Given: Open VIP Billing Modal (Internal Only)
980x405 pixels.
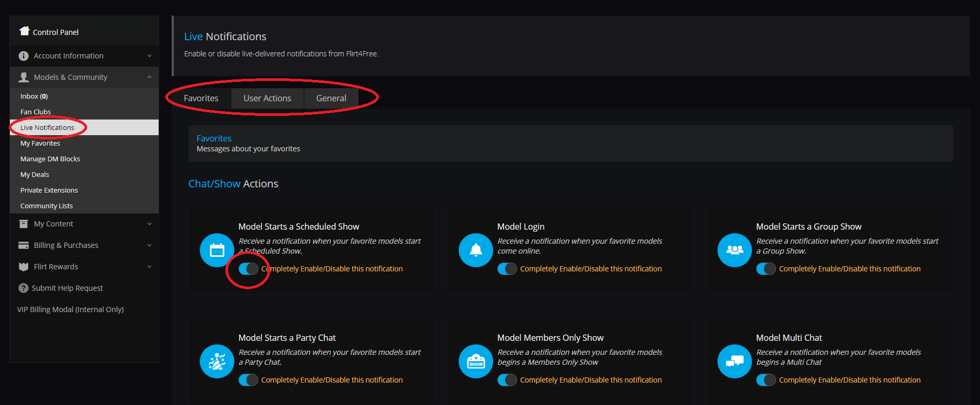Looking at the screenshot, I should (x=70, y=309).
